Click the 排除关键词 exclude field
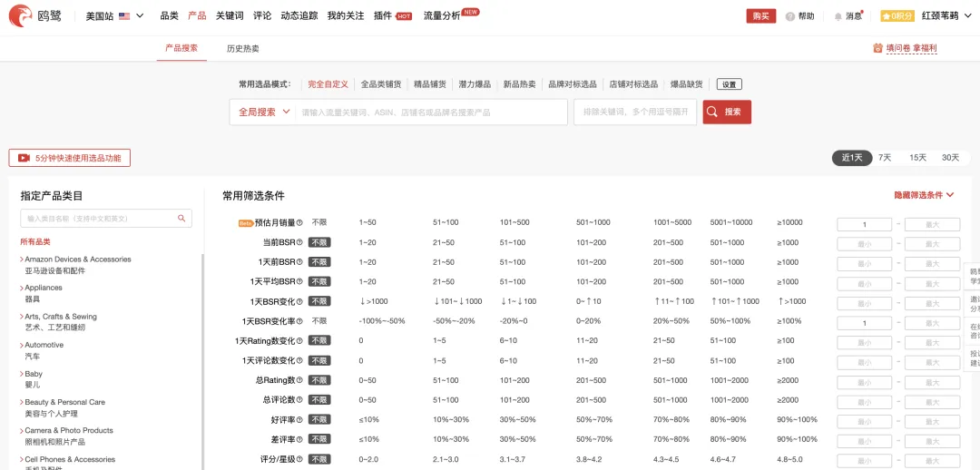This screenshot has width=980, height=470. pyautogui.click(x=635, y=112)
